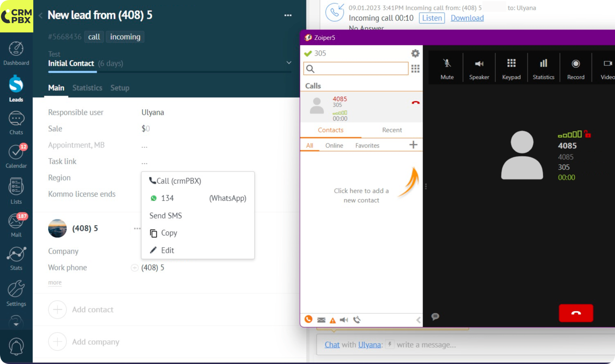Open Zoiper settings gear icon
This screenshot has width=615, height=364.
click(x=415, y=53)
